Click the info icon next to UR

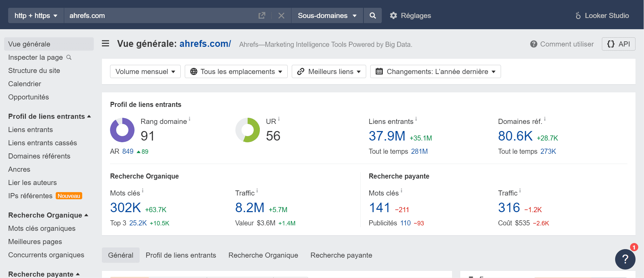[279, 119]
